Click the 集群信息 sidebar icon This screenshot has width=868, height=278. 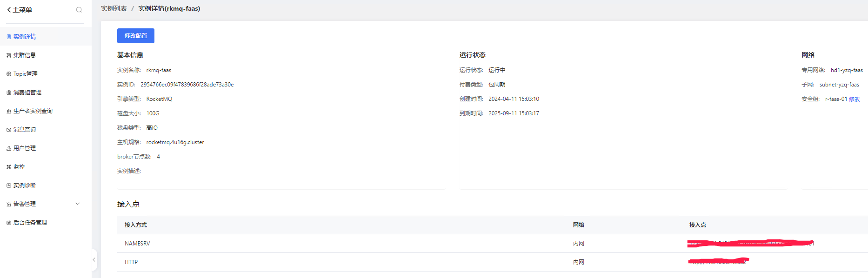[9, 55]
